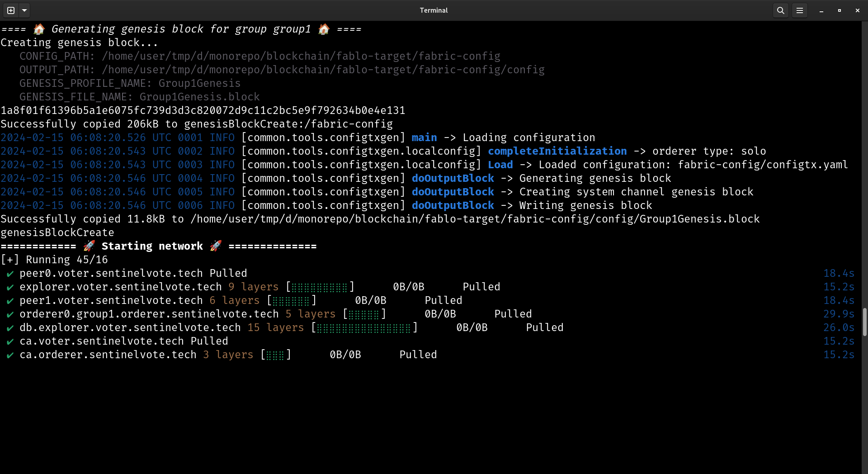This screenshot has height=474, width=868.
Task: Close the Terminal window
Action: 858,10
